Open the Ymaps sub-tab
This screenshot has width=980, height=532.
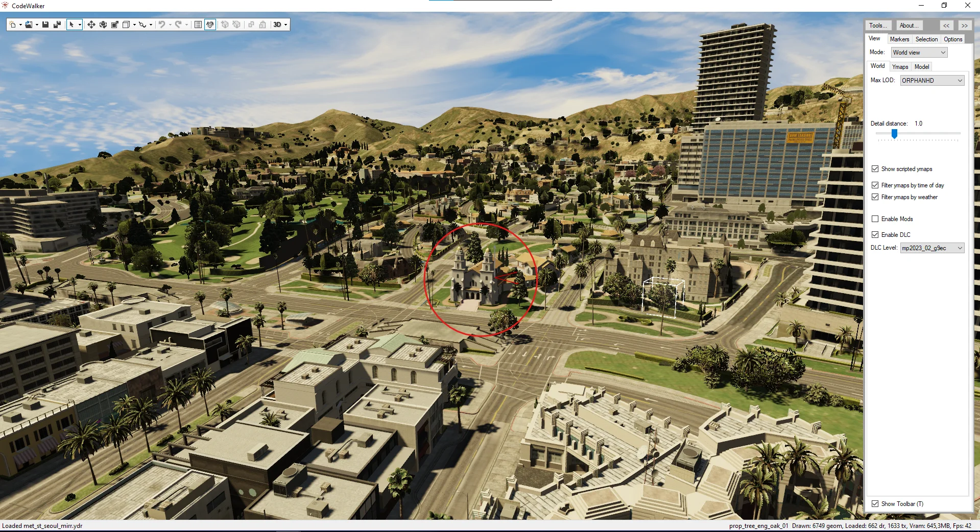(900, 67)
